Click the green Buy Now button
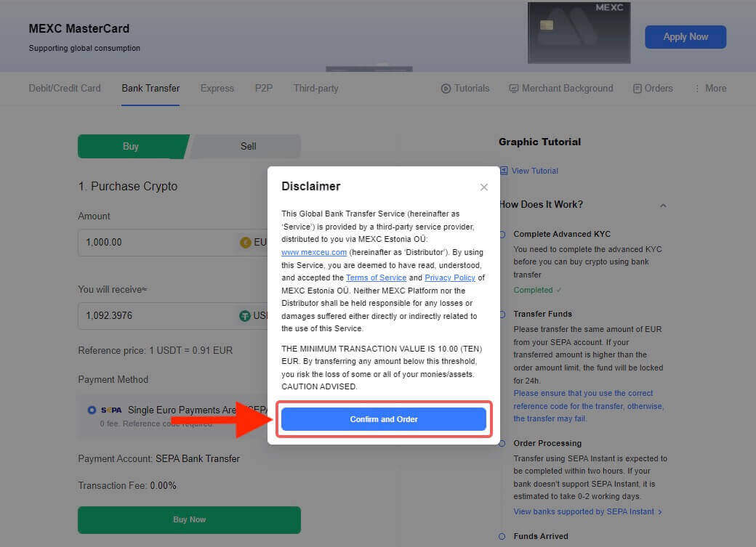This screenshot has height=547, width=756. (x=190, y=519)
